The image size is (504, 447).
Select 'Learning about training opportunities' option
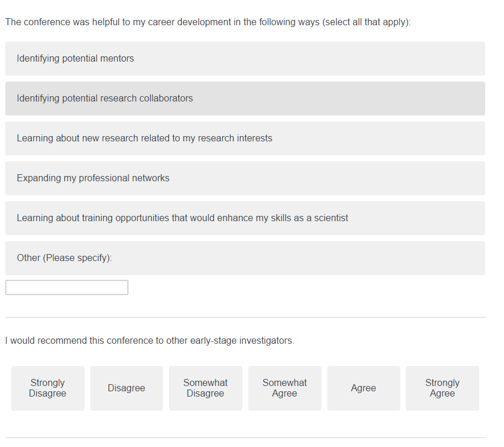point(245,218)
